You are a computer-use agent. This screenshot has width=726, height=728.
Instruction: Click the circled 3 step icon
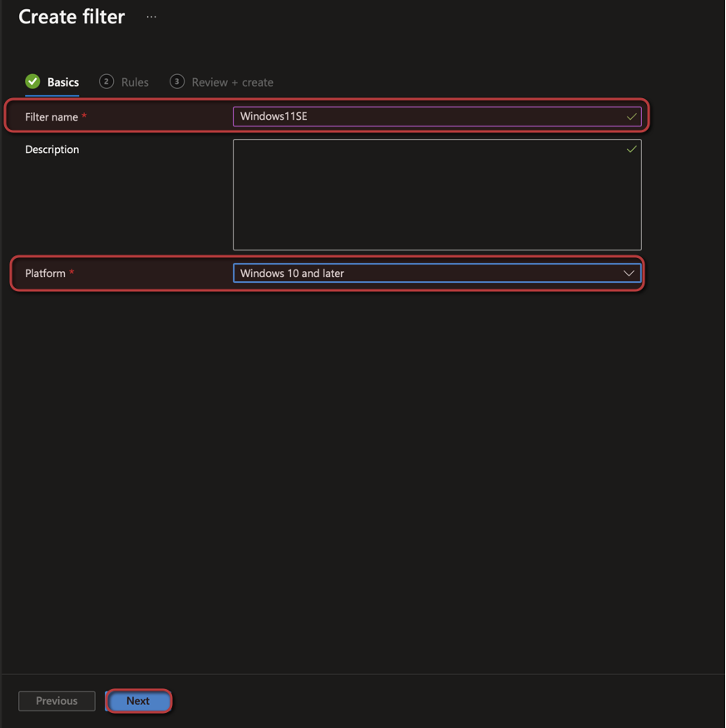pos(176,82)
